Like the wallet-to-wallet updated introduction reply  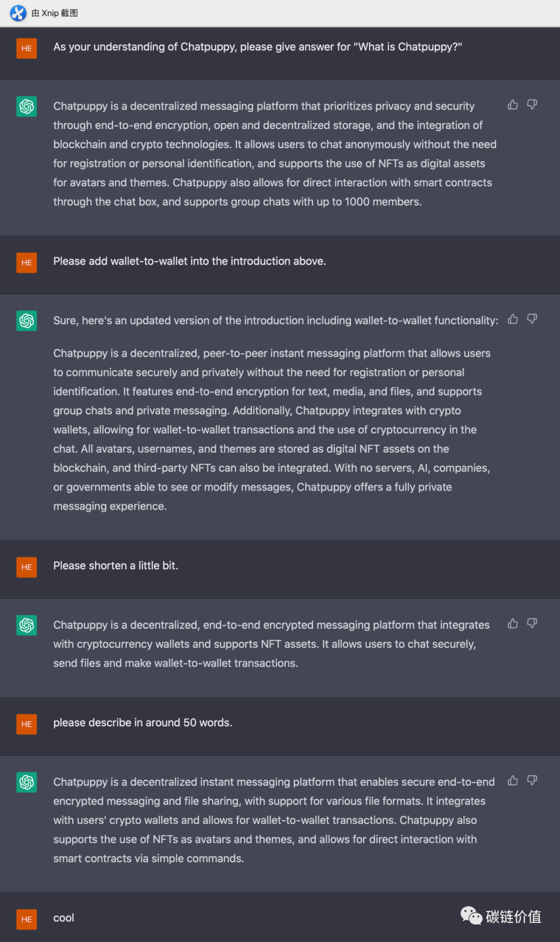[x=513, y=319]
